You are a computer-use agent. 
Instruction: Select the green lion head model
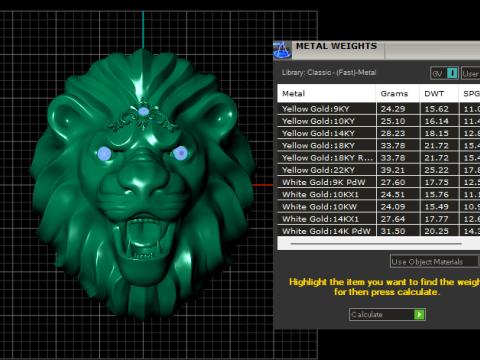[143, 183]
